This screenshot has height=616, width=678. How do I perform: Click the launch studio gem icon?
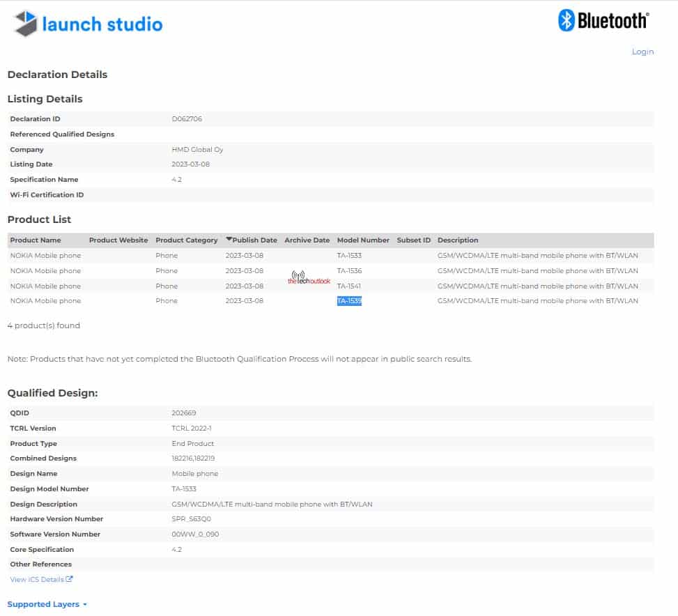coord(24,23)
